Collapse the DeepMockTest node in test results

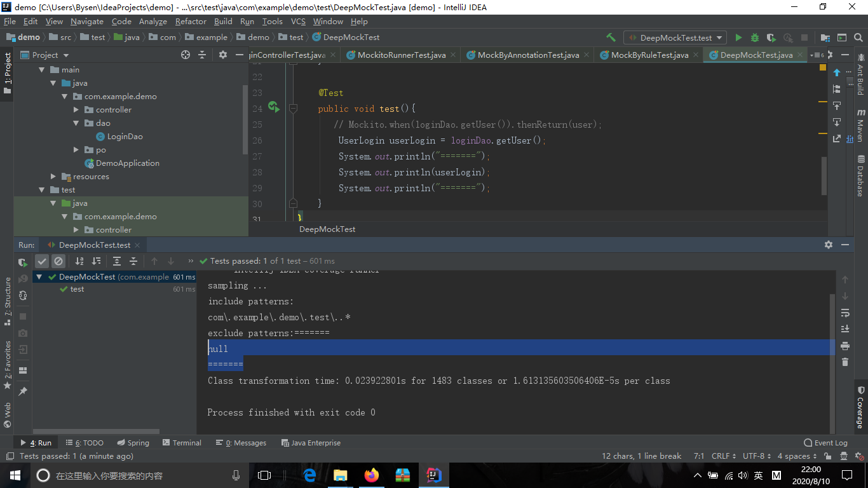(38, 276)
